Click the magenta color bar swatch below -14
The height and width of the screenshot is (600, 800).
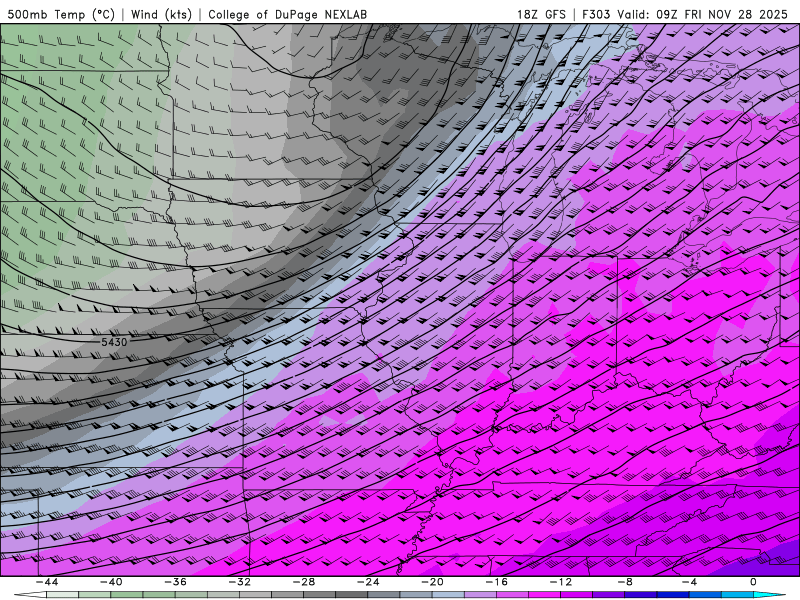[545, 595]
